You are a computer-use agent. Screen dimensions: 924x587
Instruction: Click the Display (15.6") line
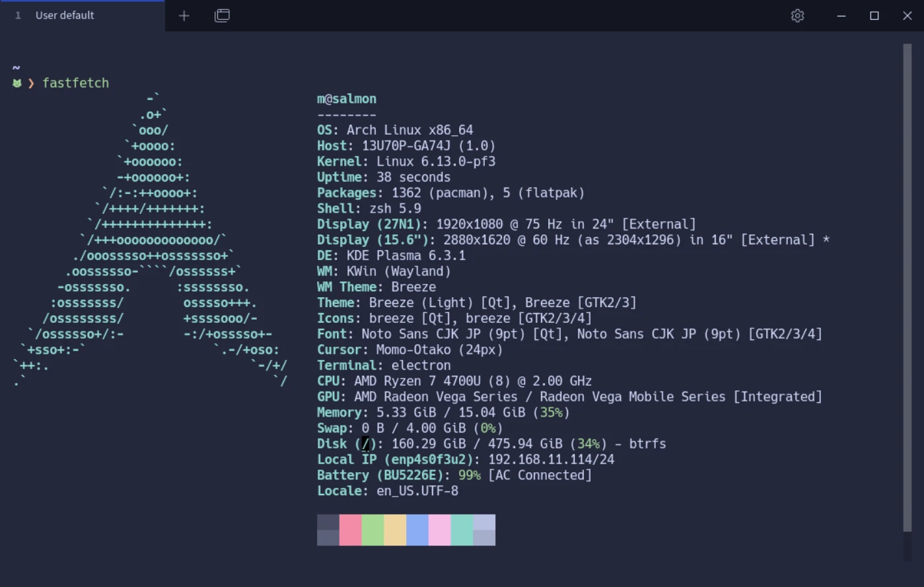coord(573,240)
